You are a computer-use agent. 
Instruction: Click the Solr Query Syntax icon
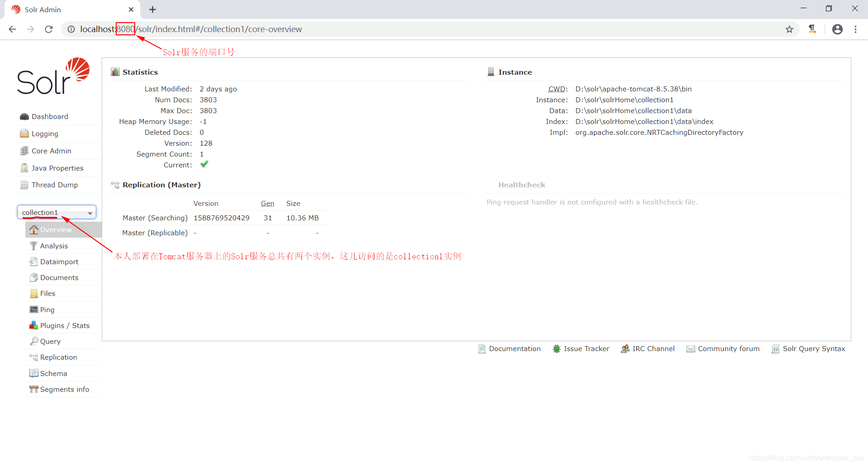(x=776, y=349)
